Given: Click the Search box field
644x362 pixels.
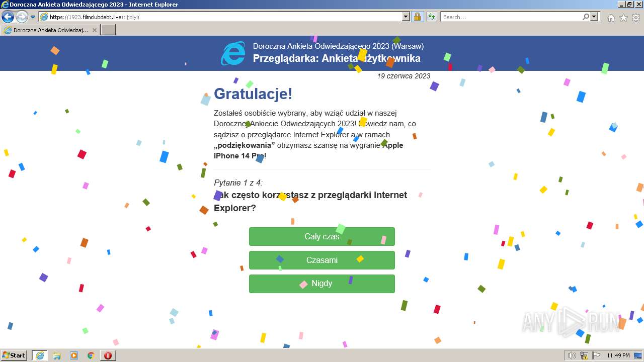Looking at the screenshot, I should pyautogui.click(x=511, y=17).
